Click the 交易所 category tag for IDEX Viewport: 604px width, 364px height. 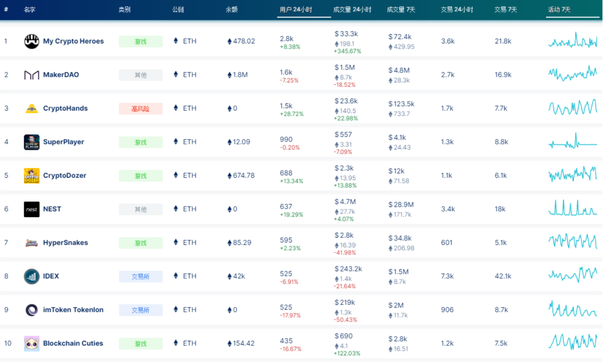pos(141,277)
